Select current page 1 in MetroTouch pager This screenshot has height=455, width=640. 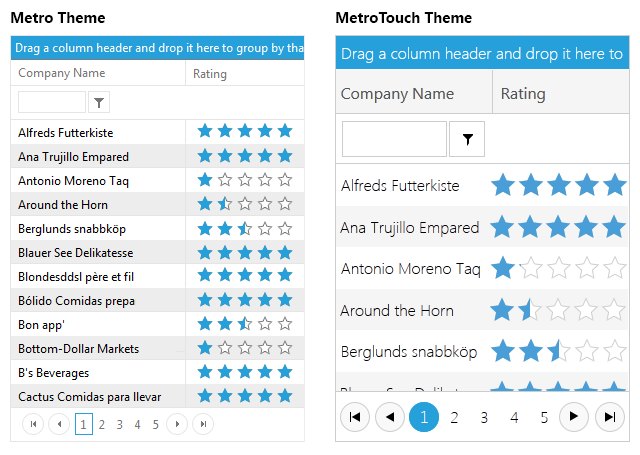424,417
